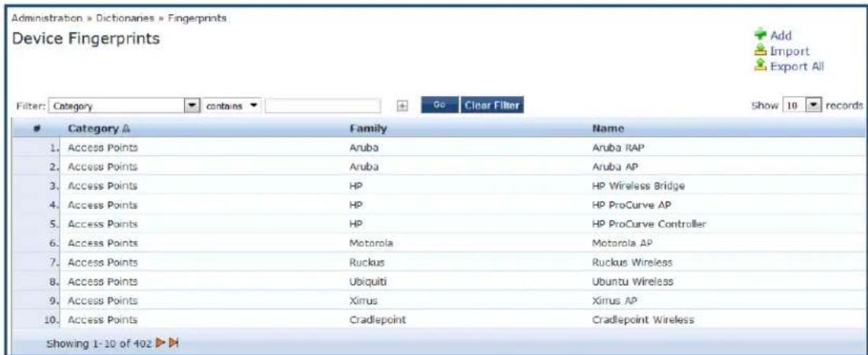Click the # column header
868x355 pixels.
point(36,128)
